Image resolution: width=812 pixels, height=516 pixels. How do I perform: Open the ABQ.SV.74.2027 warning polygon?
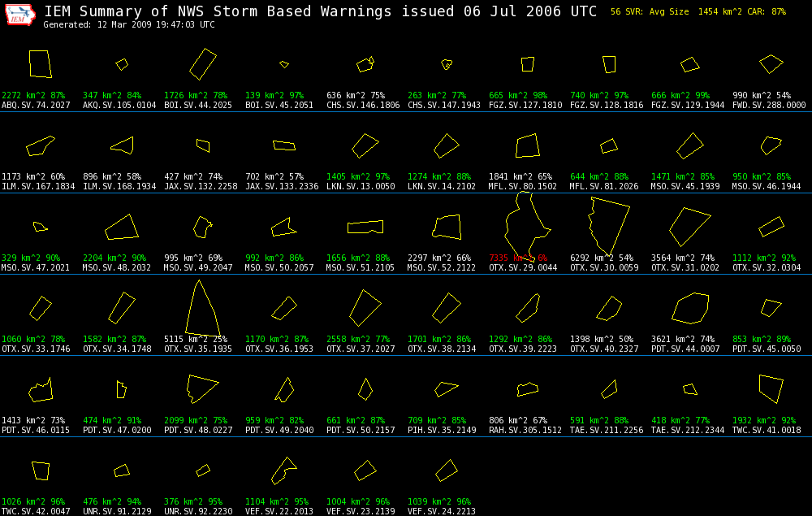[x=41, y=64]
